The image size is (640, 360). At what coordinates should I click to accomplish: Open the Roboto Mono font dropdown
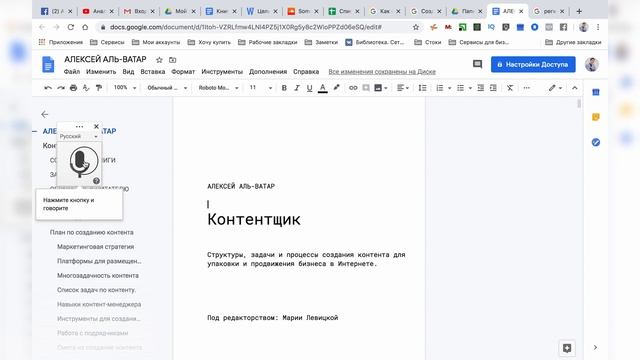[218, 88]
